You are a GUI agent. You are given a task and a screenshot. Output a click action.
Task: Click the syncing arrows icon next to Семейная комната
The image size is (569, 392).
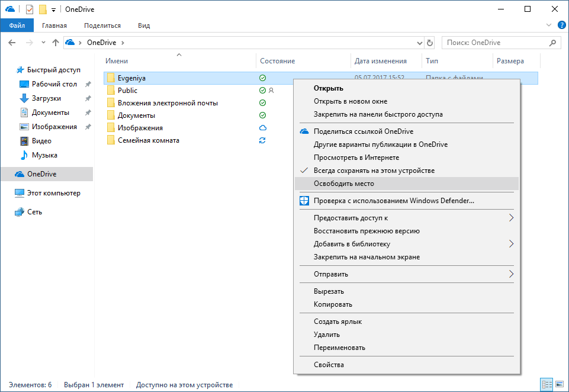tap(262, 140)
